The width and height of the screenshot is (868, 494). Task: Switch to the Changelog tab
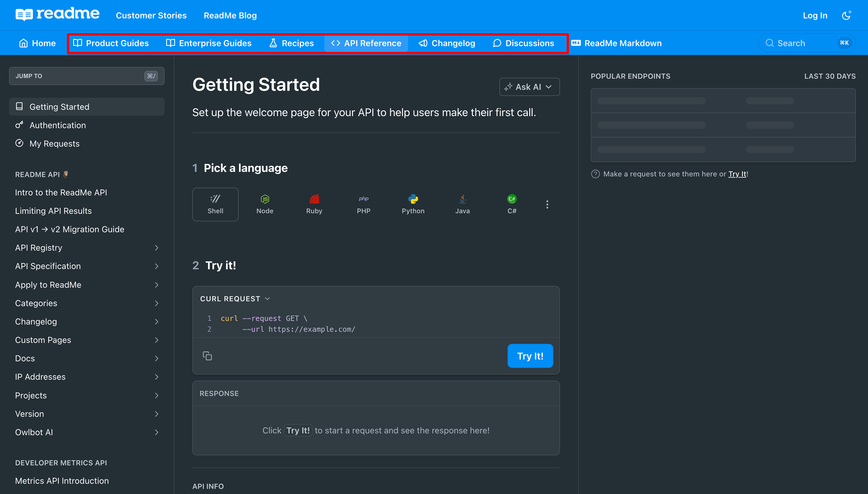tap(447, 43)
